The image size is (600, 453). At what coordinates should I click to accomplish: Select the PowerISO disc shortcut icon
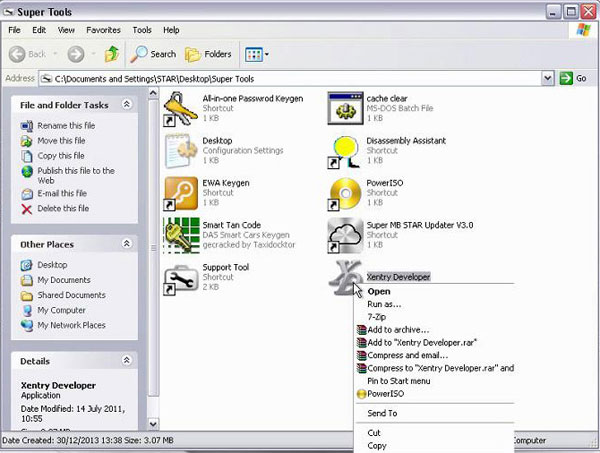345,194
